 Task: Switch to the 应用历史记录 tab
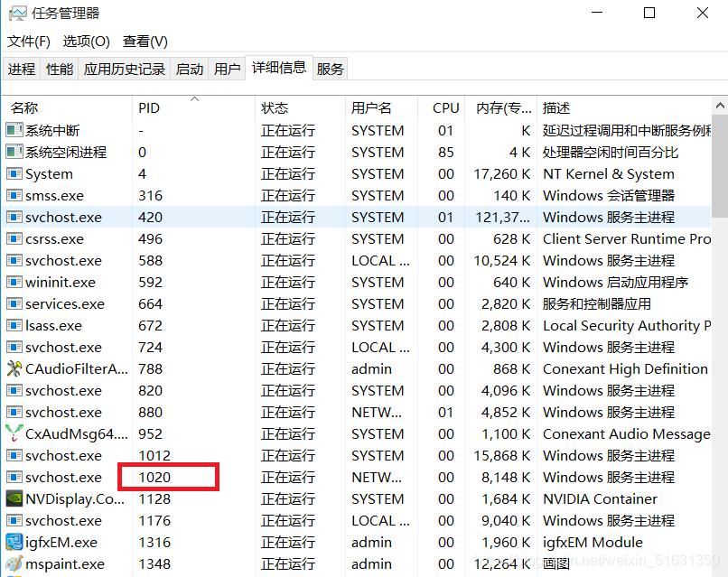[125, 70]
